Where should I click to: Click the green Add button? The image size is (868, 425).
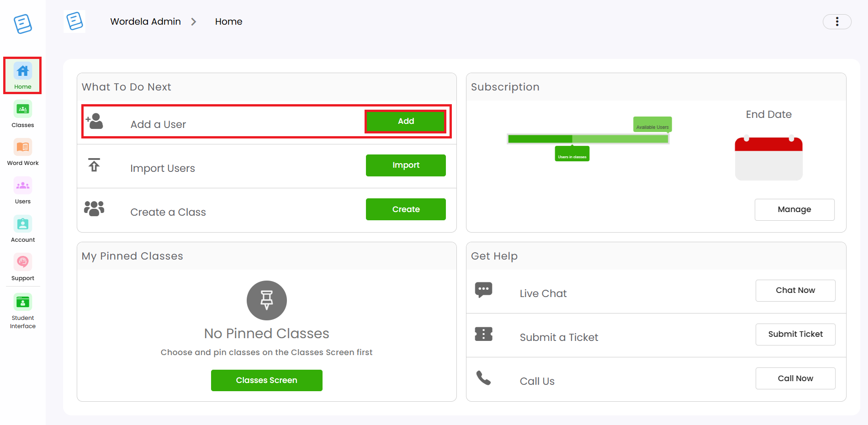(406, 121)
